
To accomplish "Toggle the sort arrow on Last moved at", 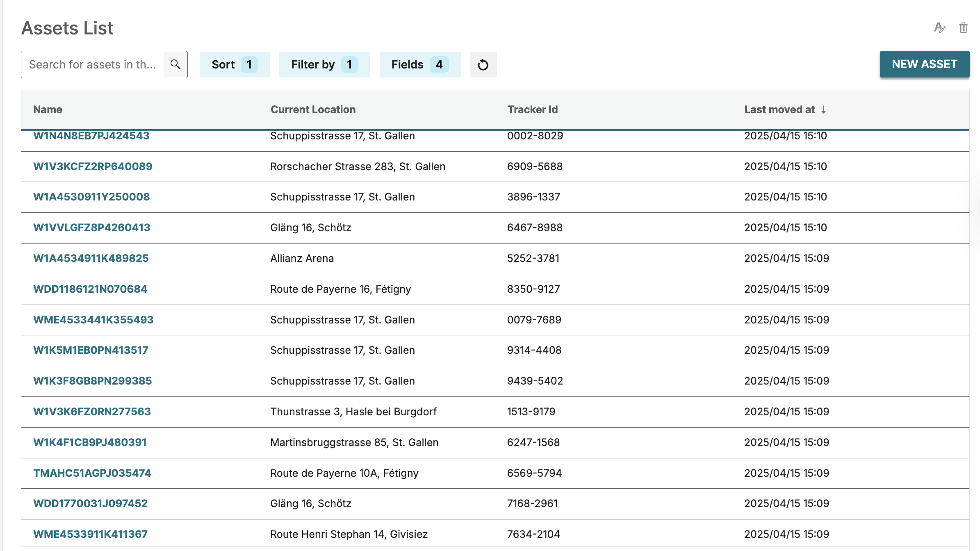I will (x=823, y=109).
